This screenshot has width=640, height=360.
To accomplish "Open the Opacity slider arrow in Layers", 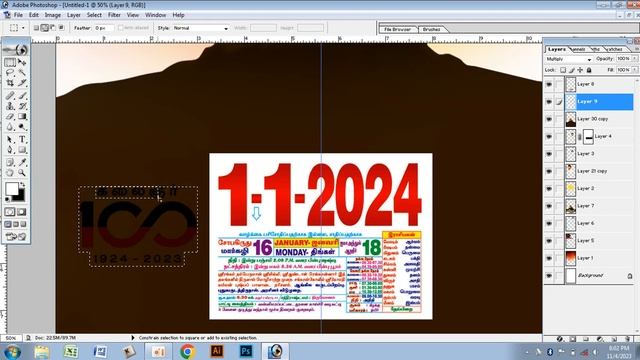I will (x=634, y=59).
